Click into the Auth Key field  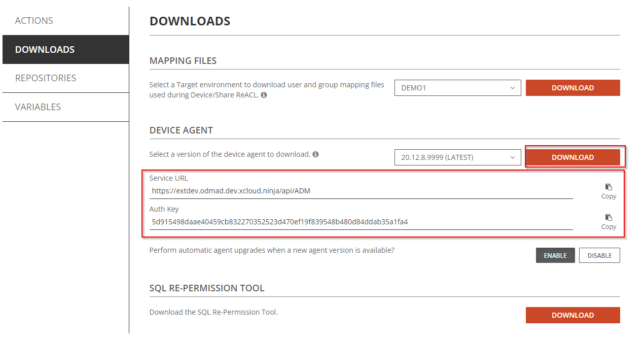pos(360,222)
